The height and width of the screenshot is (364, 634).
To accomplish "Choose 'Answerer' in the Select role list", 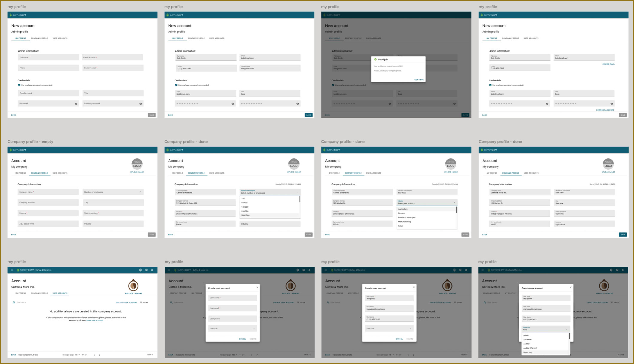I will point(527,340).
